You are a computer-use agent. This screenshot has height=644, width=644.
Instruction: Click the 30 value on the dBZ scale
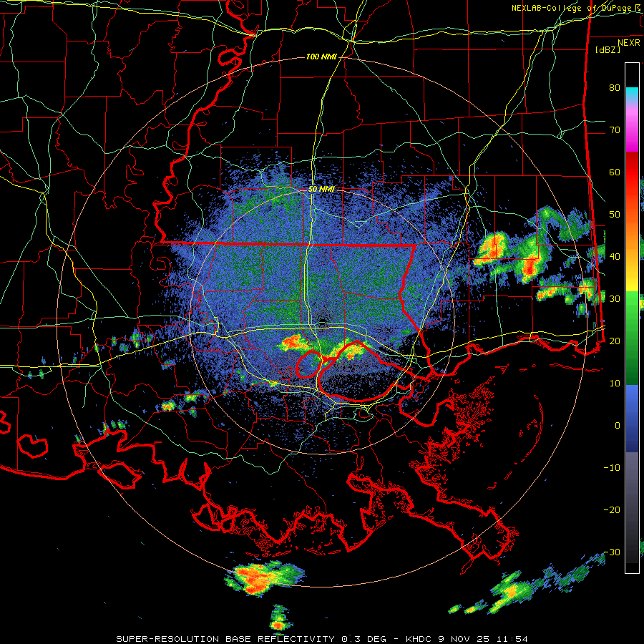pyautogui.click(x=615, y=298)
